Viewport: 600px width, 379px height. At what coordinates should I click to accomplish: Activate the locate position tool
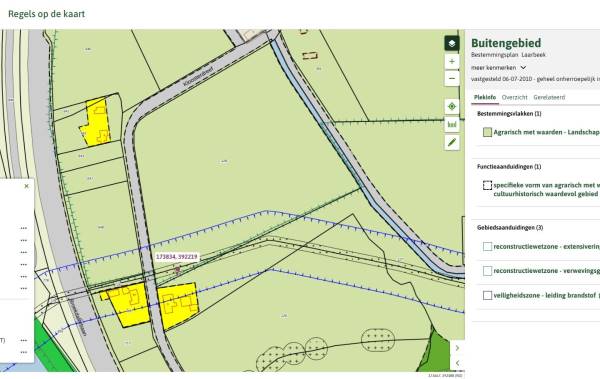[x=452, y=106]
